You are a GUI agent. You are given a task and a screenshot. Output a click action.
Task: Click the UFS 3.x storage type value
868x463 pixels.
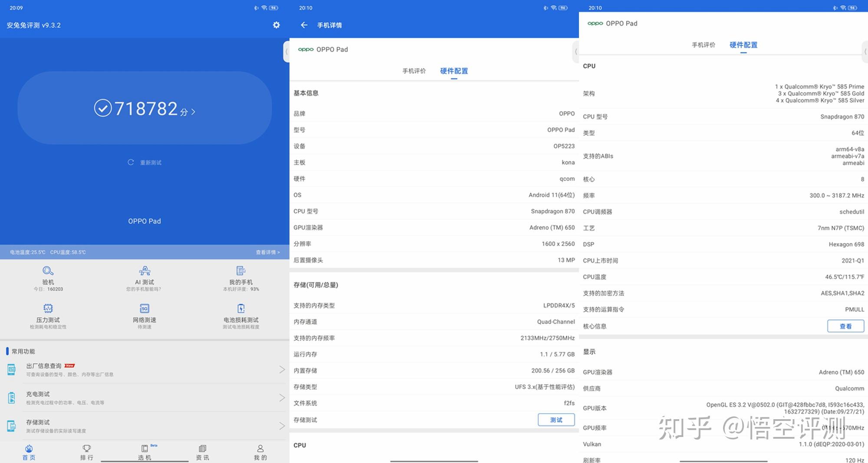pos(545,387)
